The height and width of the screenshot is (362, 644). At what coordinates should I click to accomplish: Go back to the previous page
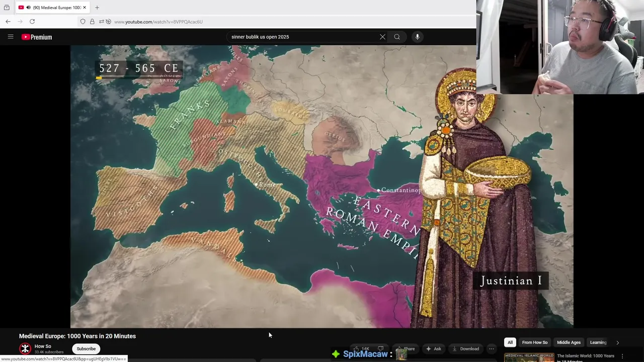[x=8, y=22]
